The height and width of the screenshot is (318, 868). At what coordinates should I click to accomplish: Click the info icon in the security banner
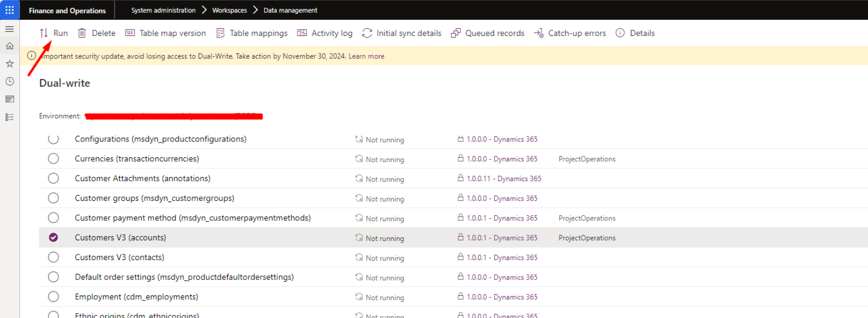[31, 56]
